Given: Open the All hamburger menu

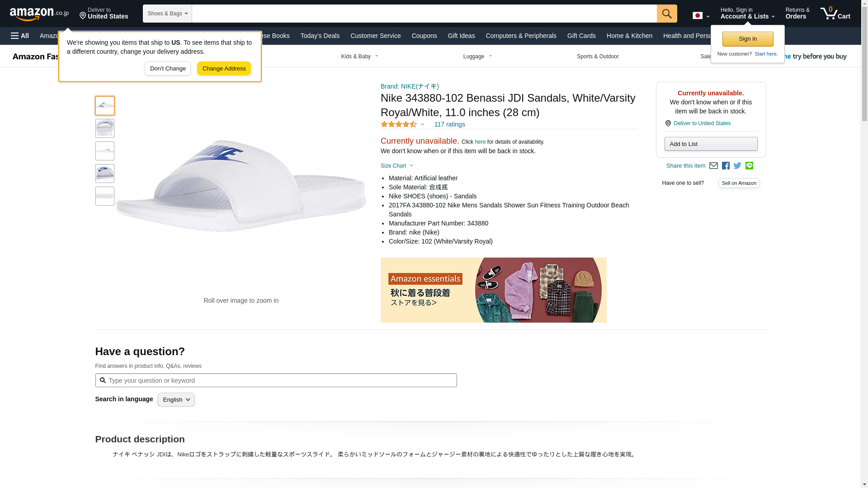Looking at the screenshot, I should 20,36.
